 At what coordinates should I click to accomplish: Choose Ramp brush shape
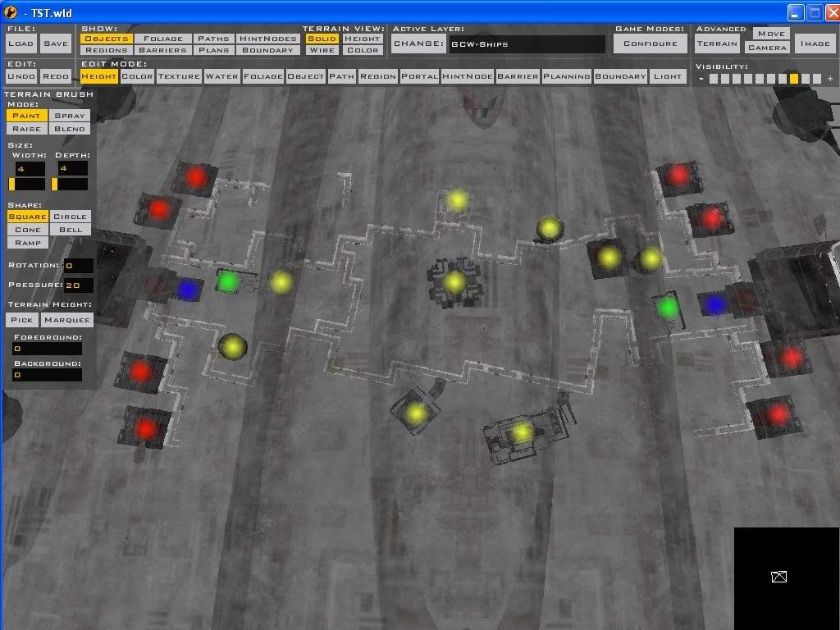27,243
